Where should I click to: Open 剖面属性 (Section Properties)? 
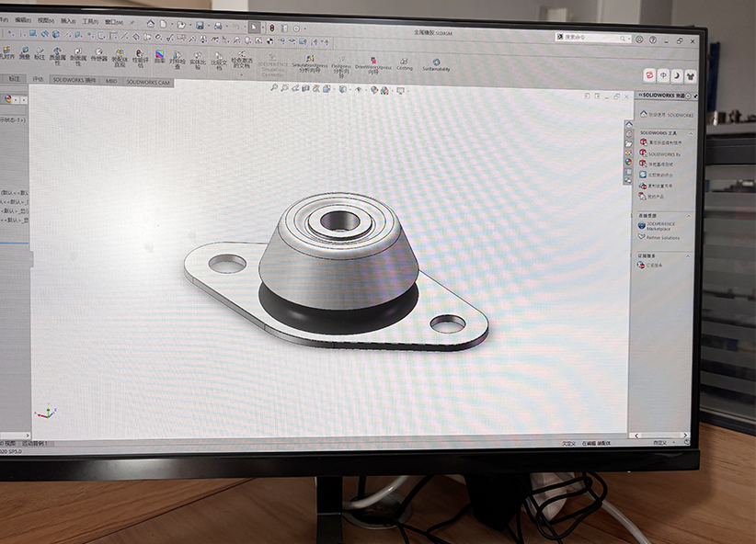(x=78, y=57)
